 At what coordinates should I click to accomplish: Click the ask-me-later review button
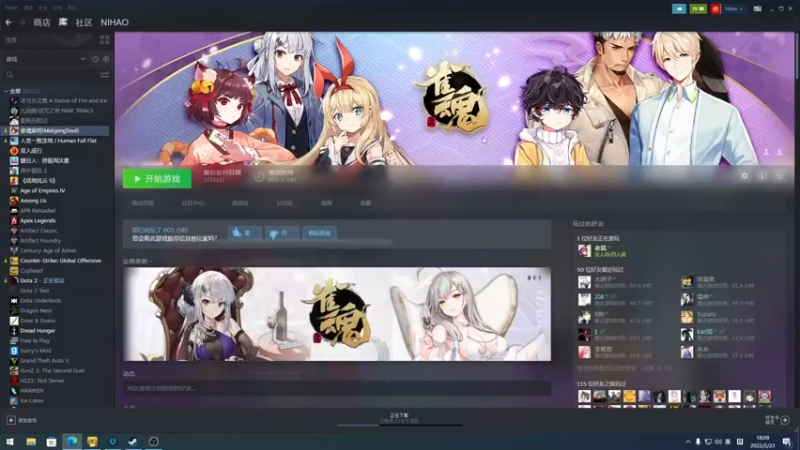(319, 233)
